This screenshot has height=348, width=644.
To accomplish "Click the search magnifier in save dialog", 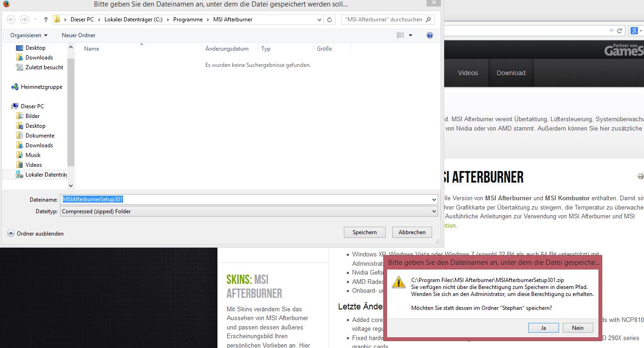I will point(428,20).
